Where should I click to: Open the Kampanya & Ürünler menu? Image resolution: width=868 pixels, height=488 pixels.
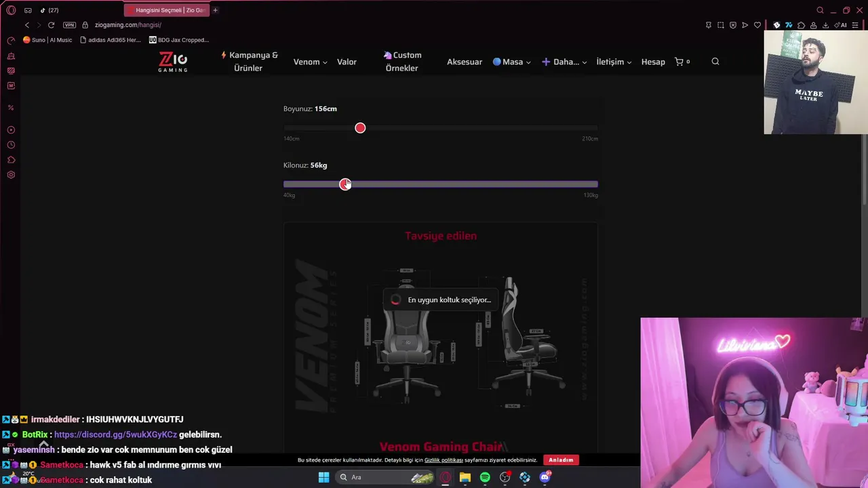tap(249, 62)
